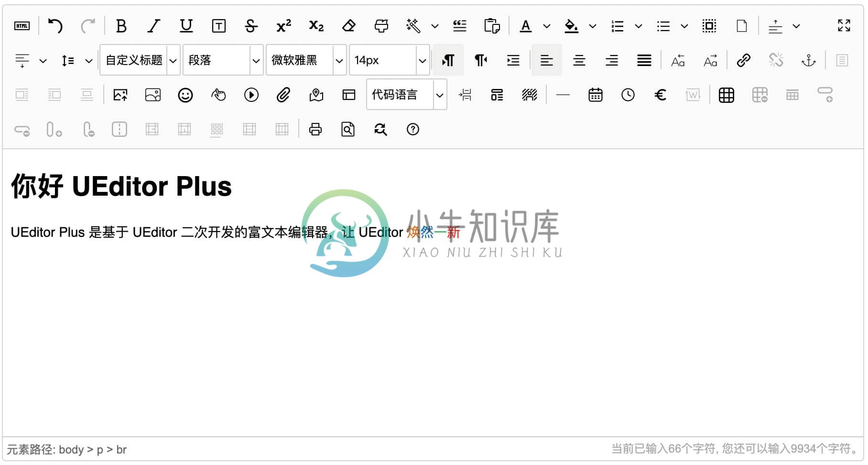The height and width of the screenshot is (465, 868).
Task: Attach a file with paperclip
Action: pos(284,95)
